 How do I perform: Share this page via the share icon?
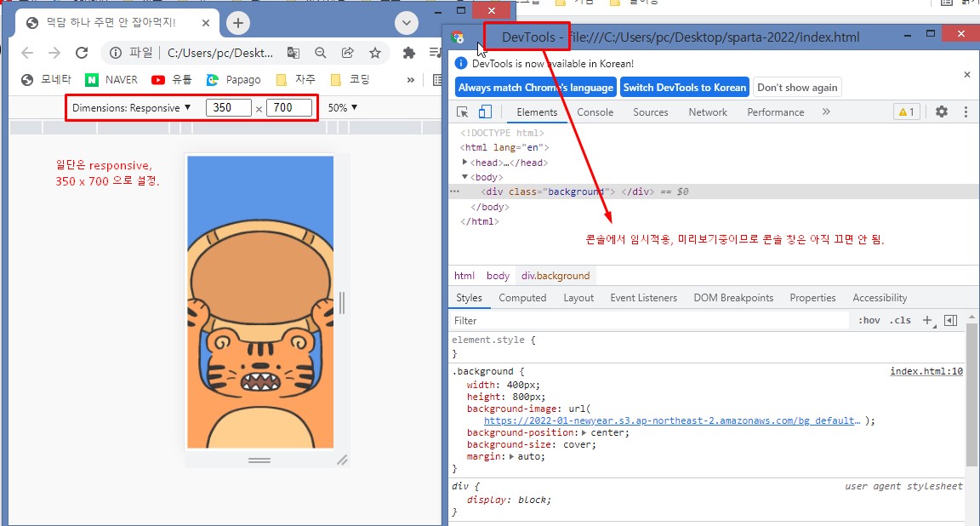point(347,53)
